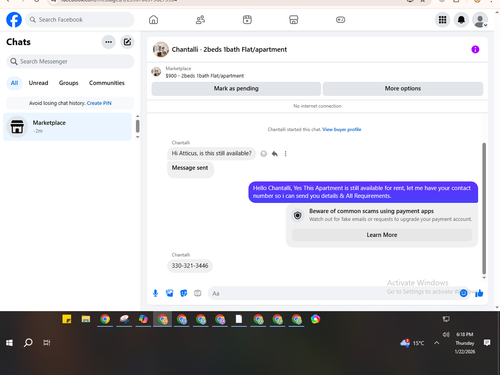Reply to 'Hi Atticus' message arrow icon
This screenshot has width=500, height=375.
pyautogui.click(x=275, y=154)
